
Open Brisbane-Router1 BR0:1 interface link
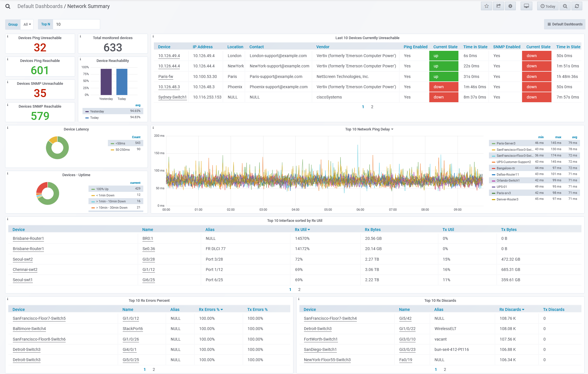click(148, 238)
